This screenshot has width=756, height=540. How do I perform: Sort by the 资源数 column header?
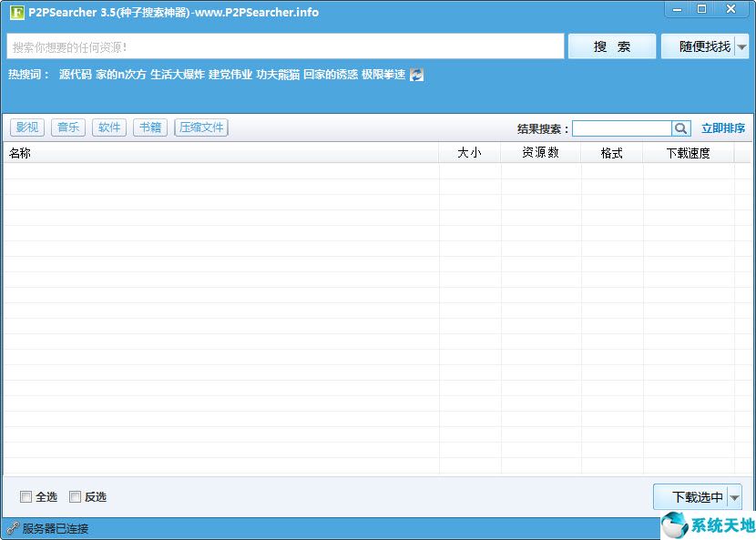pos(541,153)
